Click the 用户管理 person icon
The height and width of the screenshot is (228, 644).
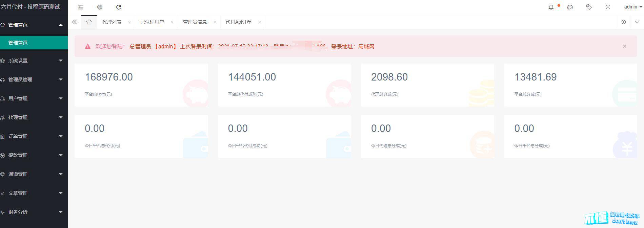(x=2, y=99)
